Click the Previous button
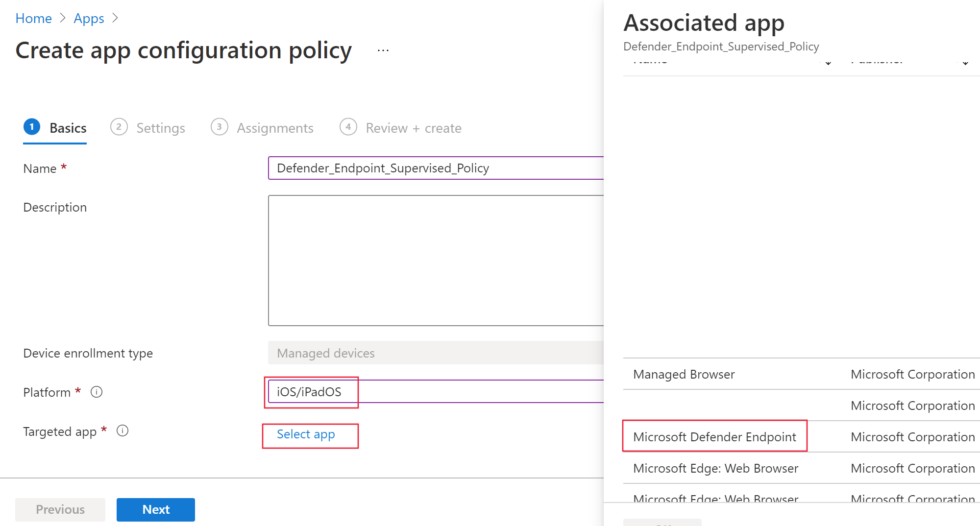Image resolution: width=980 pixels, height=526 pixels. [60, 509]
